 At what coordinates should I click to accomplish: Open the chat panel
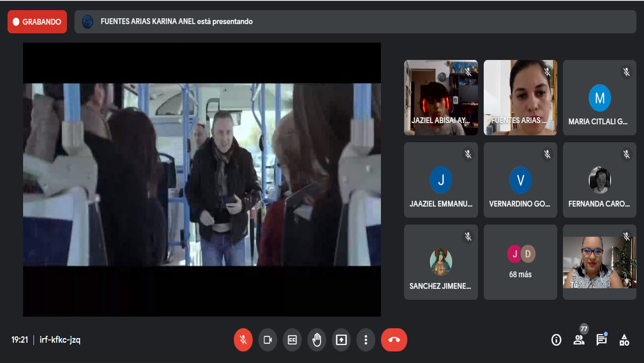[x=602, y=340]
